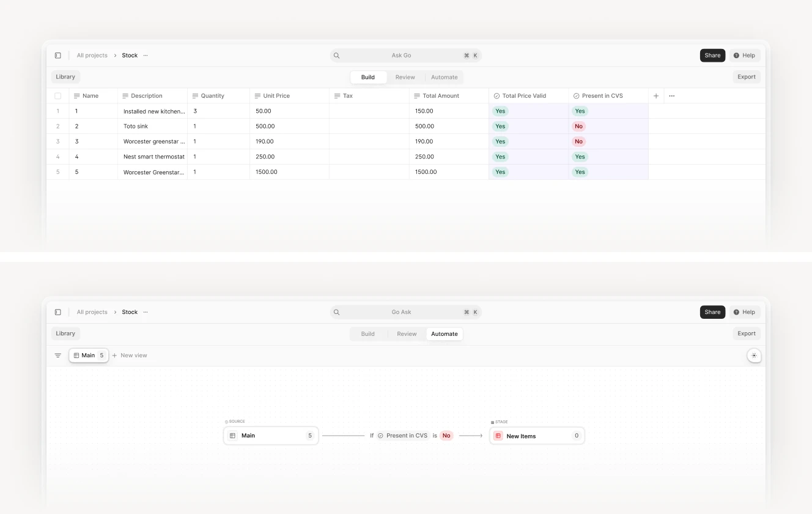This screenshot has height=514, width=812.
Task: Toggle sidebar icon in lower Automate window
Action: pyautogui.click(x=58, y=312)
